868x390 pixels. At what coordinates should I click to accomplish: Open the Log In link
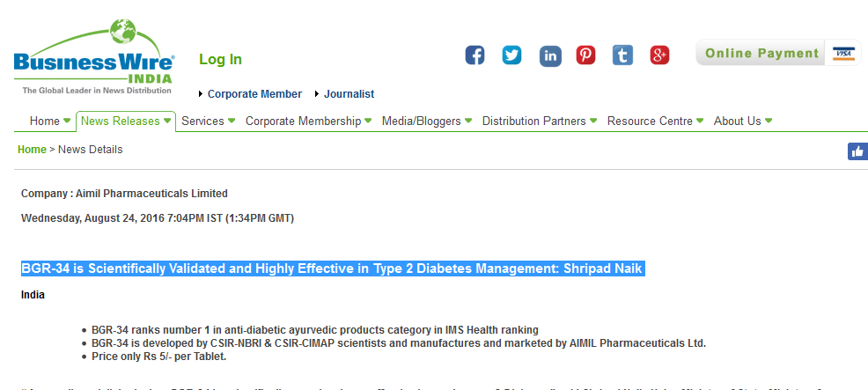220,59
